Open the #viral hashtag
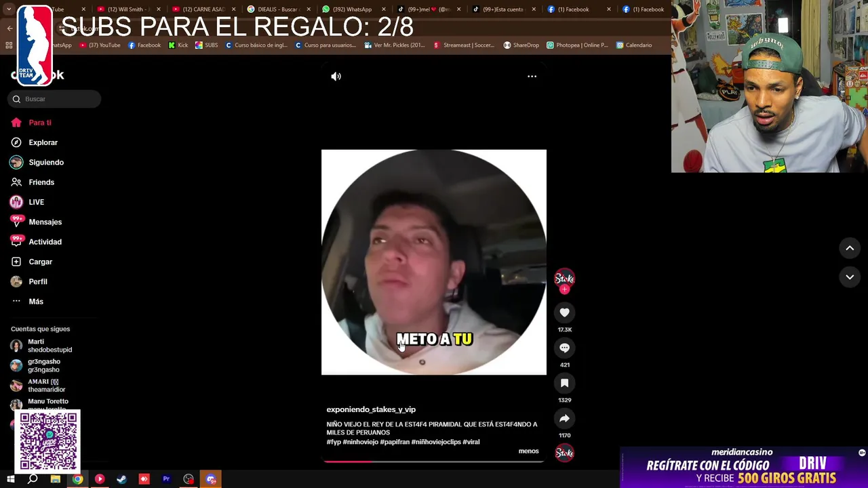 click(471, 442)
